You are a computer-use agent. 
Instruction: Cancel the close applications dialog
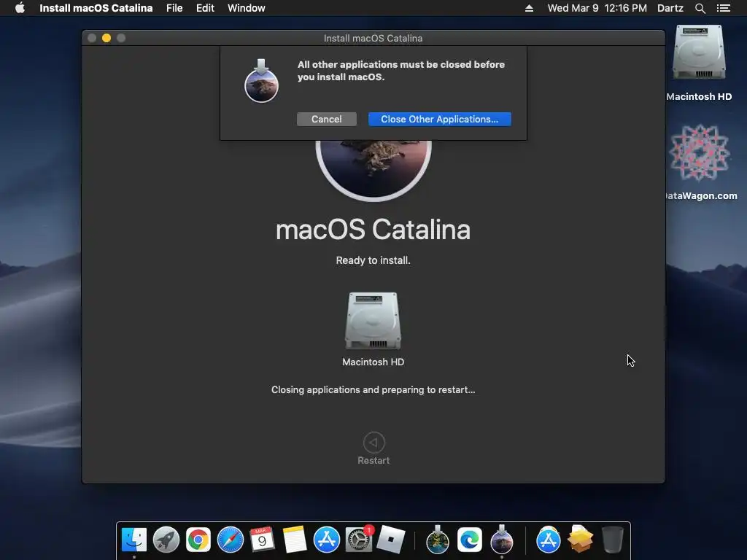click(326, 119)
